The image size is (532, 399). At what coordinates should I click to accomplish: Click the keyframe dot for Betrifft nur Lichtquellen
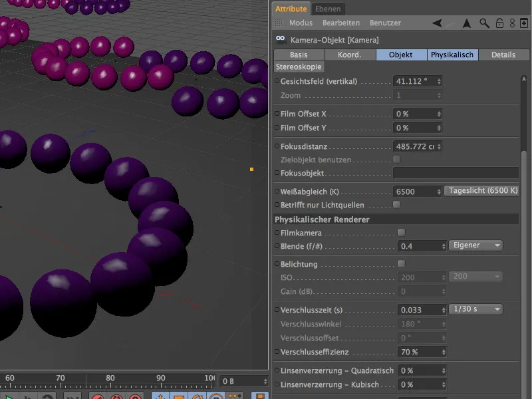point(277,205)
